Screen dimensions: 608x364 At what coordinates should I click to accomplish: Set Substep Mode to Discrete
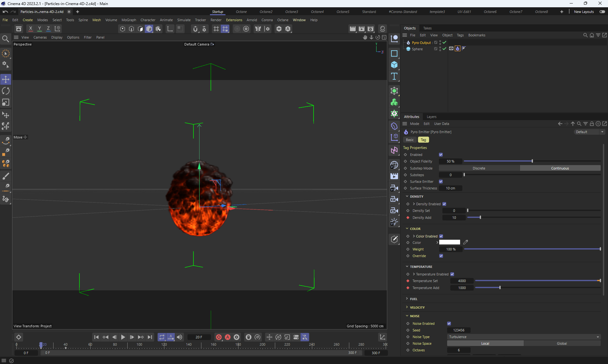coord(479,168)
